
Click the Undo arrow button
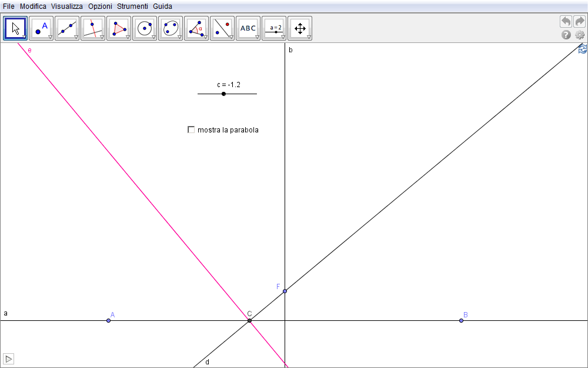566,21
